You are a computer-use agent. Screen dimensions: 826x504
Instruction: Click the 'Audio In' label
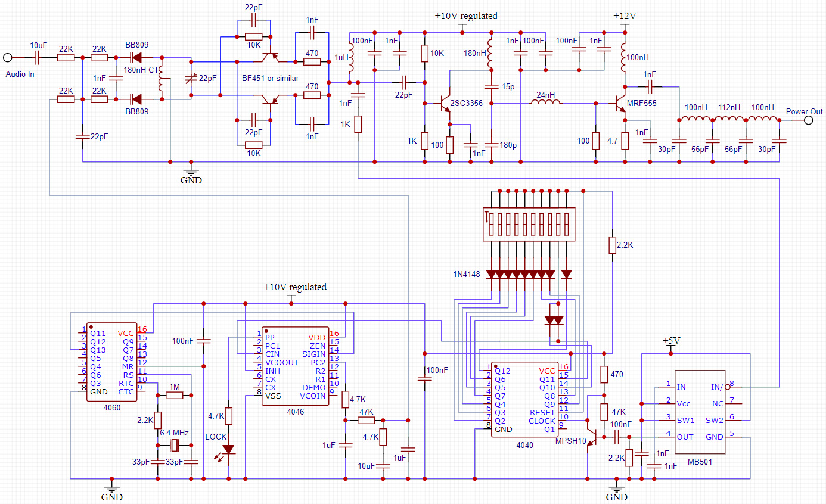[20, 74]
